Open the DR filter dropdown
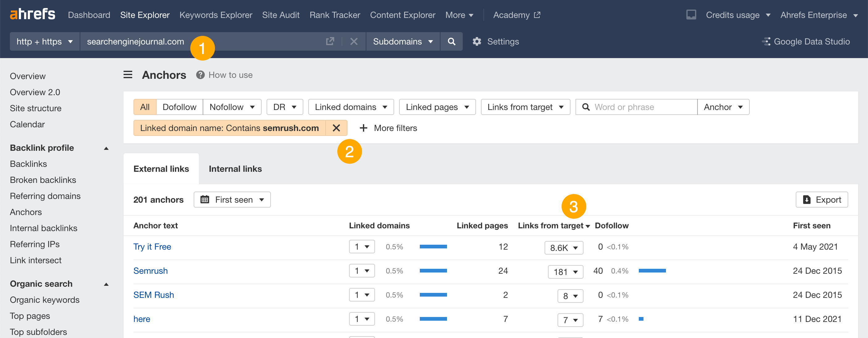Image resolution: width=868 pixels, height=338 pixels. coord(285,107)
